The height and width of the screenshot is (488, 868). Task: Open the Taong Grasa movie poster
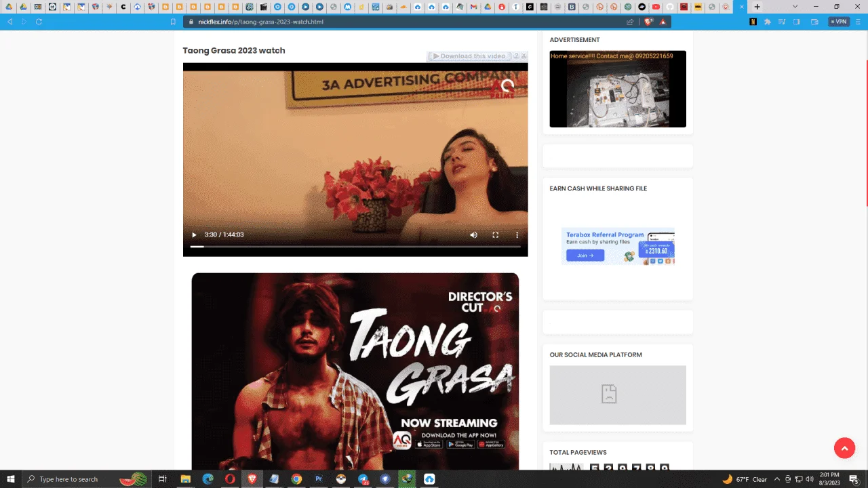coord(355,371)
